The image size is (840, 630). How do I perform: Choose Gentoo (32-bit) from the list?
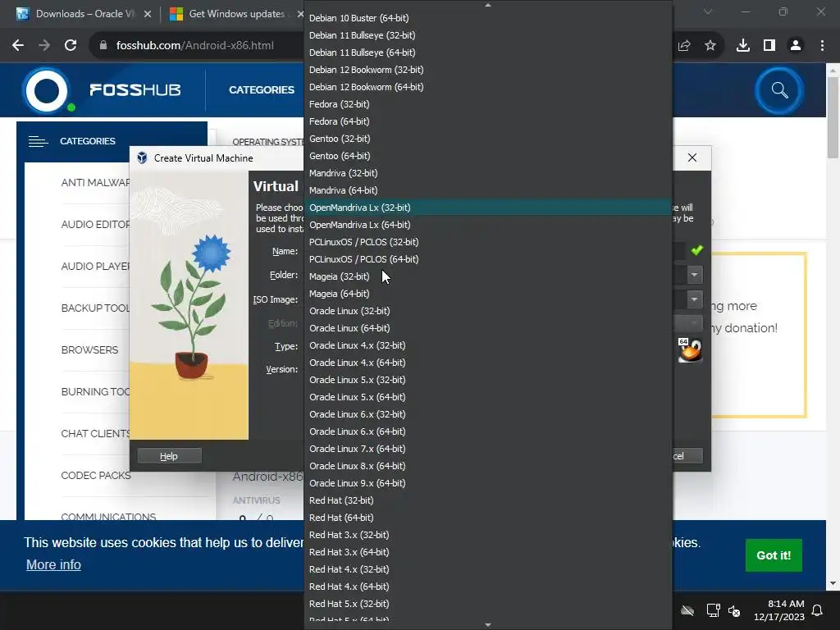[488, 139]
